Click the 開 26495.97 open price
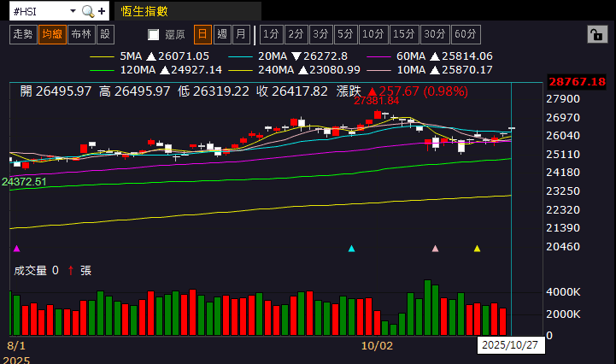Image resolution: width=616 pixels, height=364 pixels. click(56, 91)
